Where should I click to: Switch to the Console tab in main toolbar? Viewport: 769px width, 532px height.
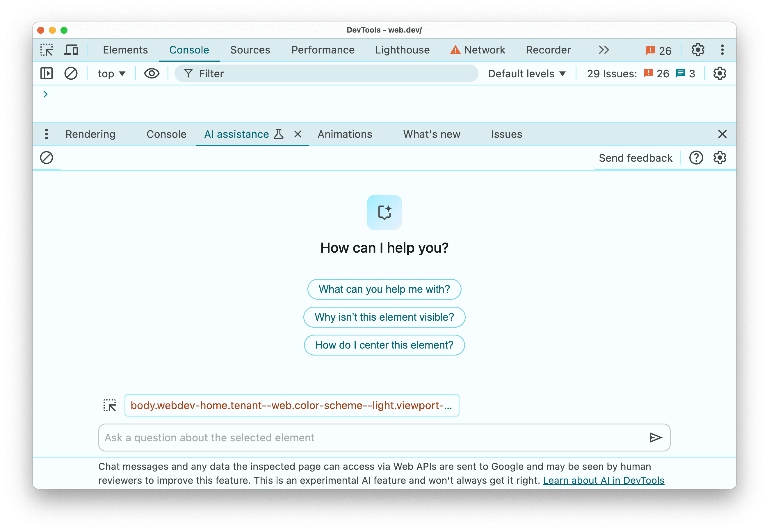tap(189, 50)
